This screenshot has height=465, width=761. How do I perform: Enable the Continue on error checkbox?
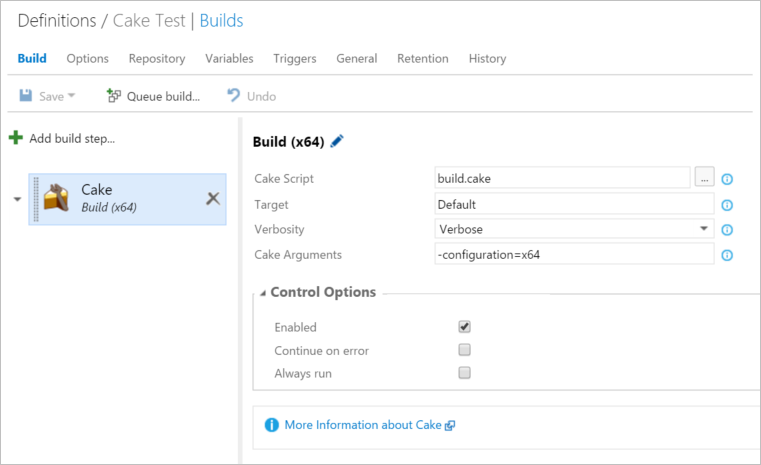click(x=464, y=350)
